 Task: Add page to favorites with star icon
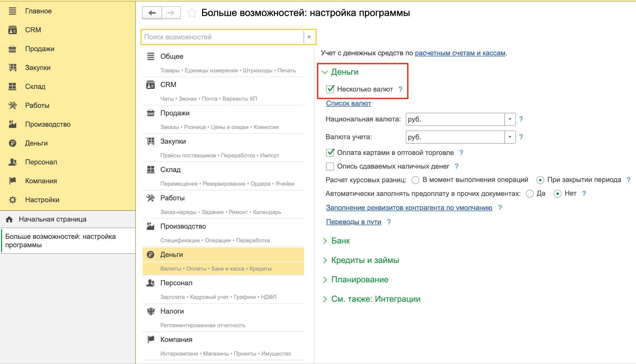(x=192, y=13)
